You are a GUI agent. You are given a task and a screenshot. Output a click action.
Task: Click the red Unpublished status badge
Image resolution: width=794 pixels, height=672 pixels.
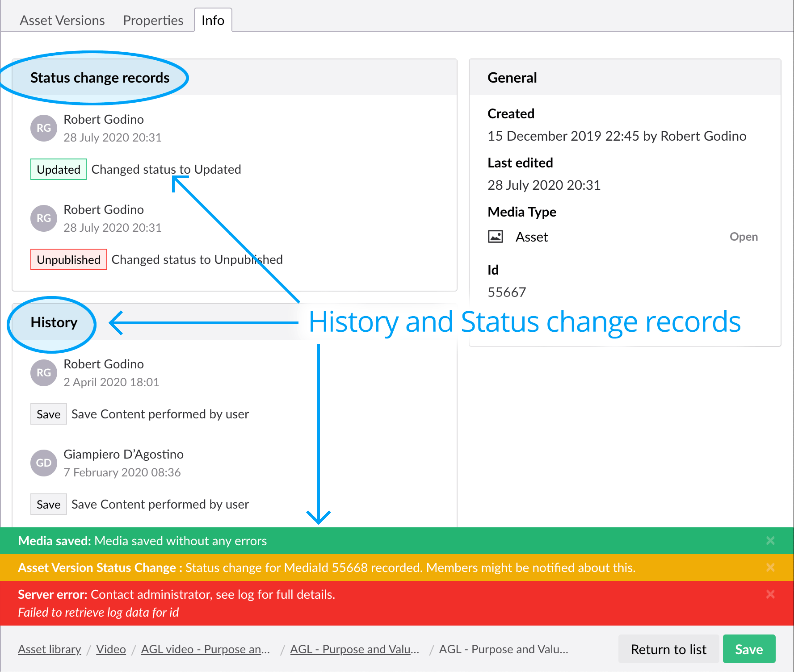(x=68, y=260)
